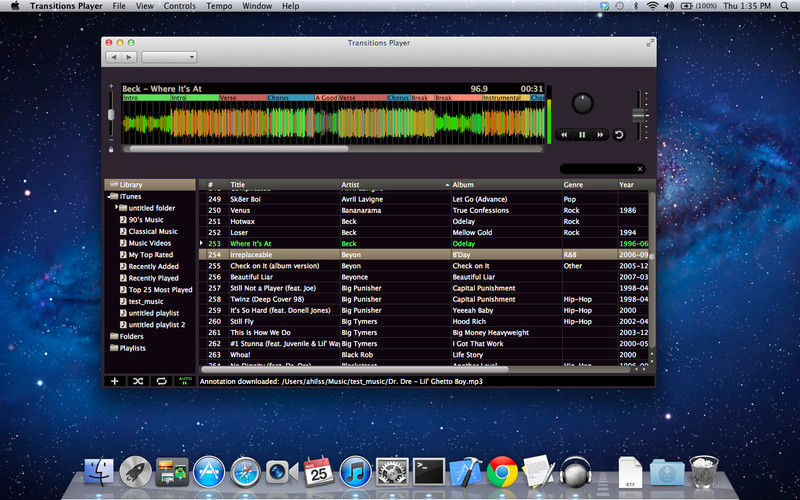800x500 pixels.
Task: Select Playlists in the sidebar
Action: point(132,348)
